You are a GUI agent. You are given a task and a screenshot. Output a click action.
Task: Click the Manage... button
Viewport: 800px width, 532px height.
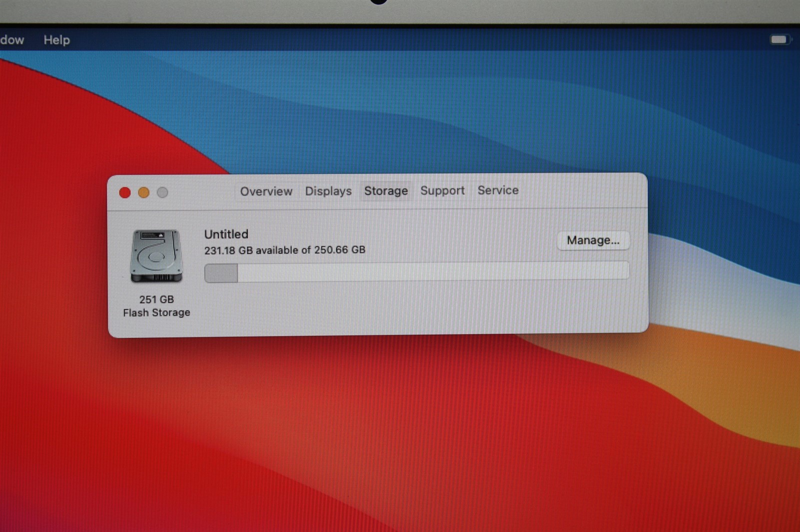click(x=593, y=240)
